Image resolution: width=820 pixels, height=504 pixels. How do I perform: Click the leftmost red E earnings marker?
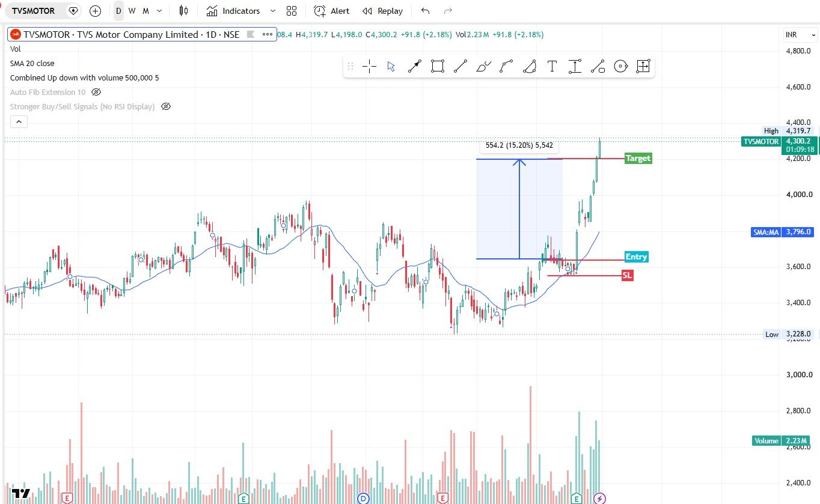(67, 498)
